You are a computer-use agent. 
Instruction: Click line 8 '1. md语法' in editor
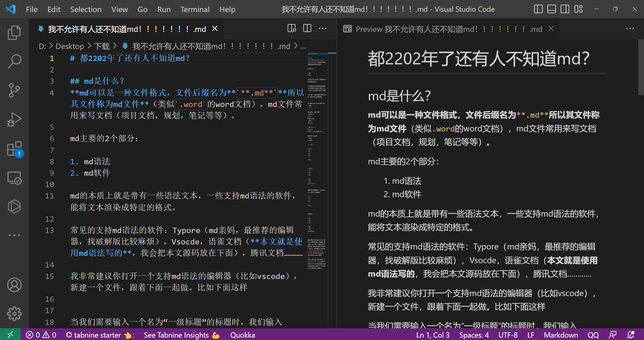(x=90, y=162)
